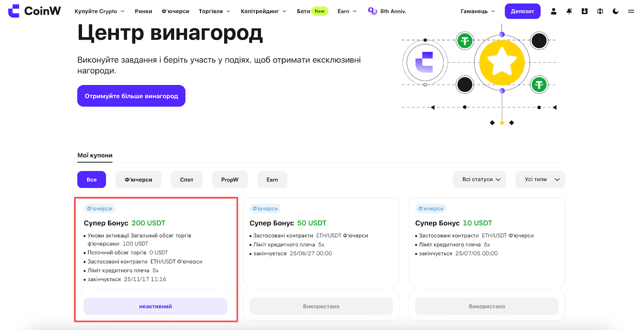Click the download app icon

tap(584, 11)
